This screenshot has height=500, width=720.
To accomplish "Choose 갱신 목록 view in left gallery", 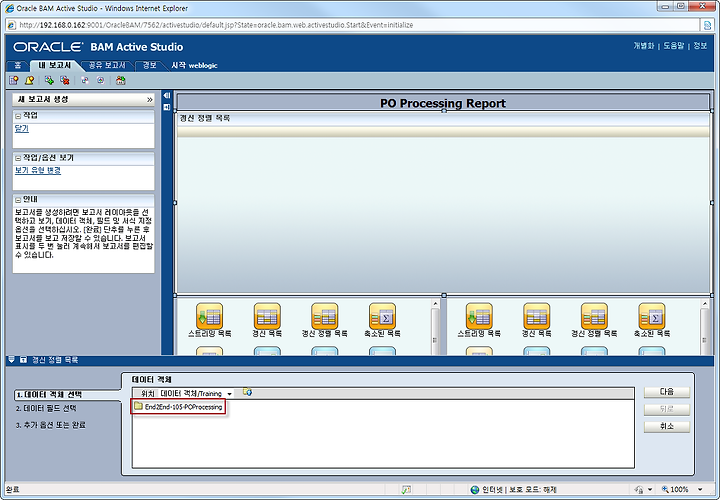I will point(267,320).
